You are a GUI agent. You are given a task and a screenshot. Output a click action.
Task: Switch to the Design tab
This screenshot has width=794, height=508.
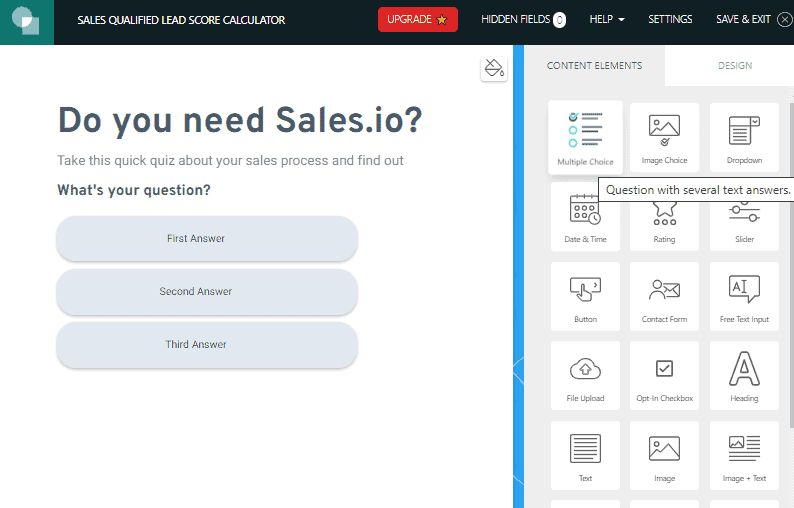pyautogui.click(x=735, y=65)
